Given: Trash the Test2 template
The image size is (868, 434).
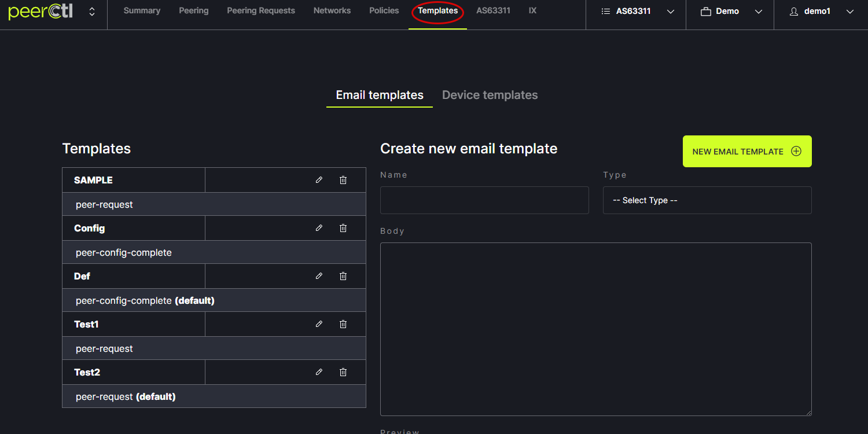Looking at the screenshot, I should pos(343,372).
